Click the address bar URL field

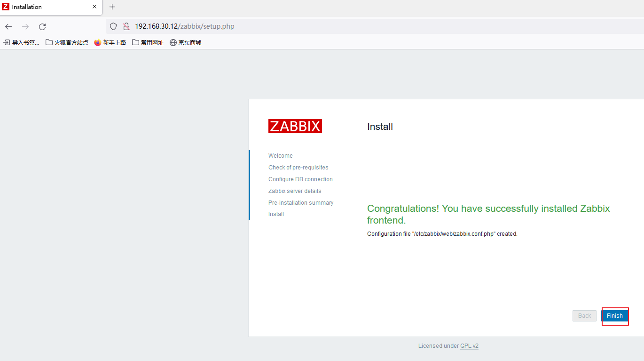[x=375, y=26]
